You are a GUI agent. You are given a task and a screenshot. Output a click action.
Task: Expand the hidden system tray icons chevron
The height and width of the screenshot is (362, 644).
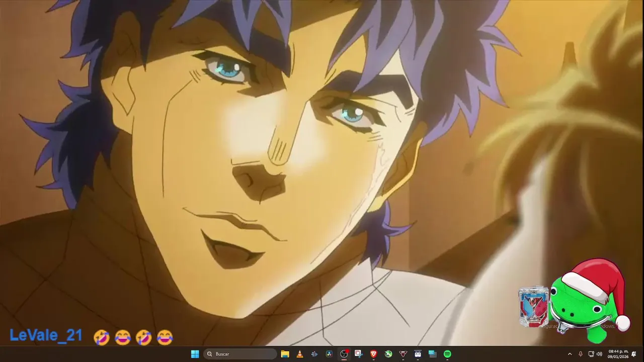coord(570,354)
